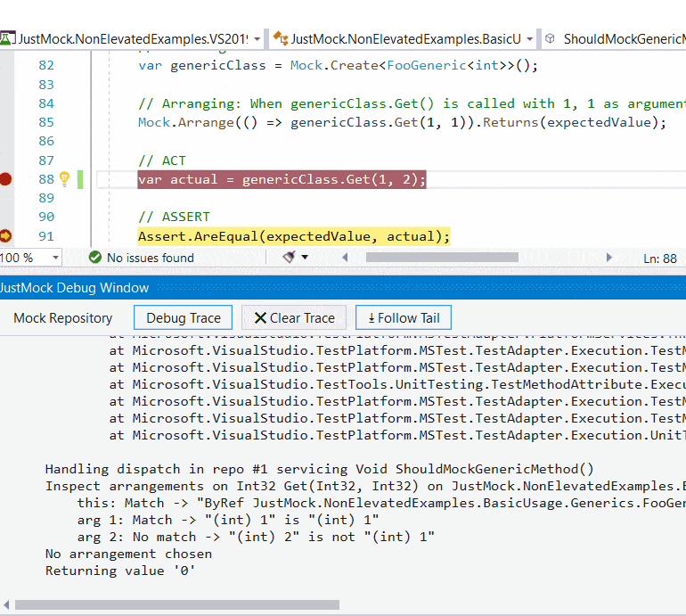Click the JustMock Debug Window title bar
The image size is (686, 616).
pos(343,288)
